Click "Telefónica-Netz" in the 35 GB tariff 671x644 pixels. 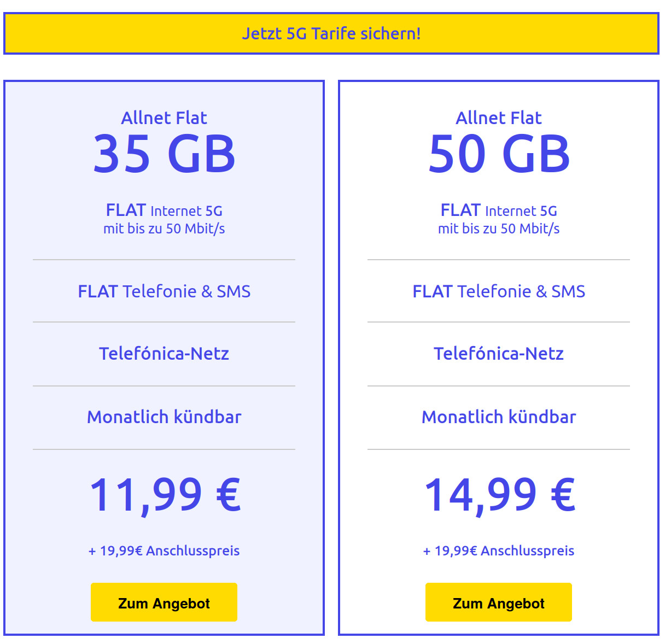click(x=164, y=353)
